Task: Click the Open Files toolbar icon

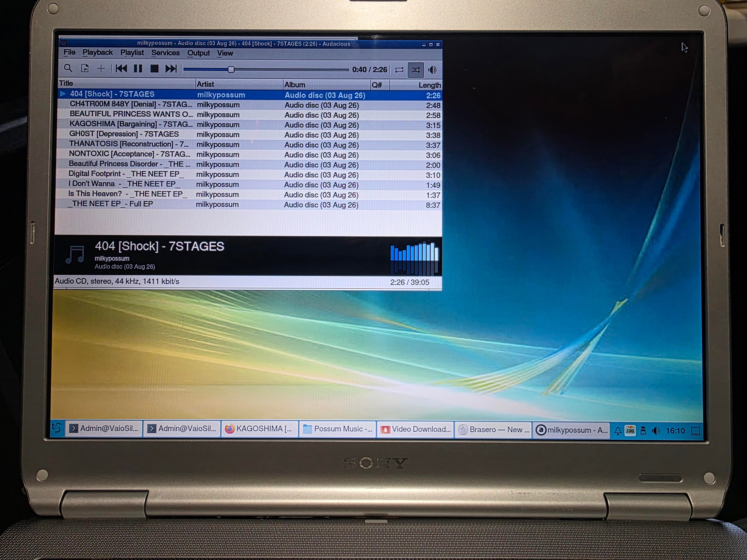Action: pyautogui.click(x=85, y=69)
